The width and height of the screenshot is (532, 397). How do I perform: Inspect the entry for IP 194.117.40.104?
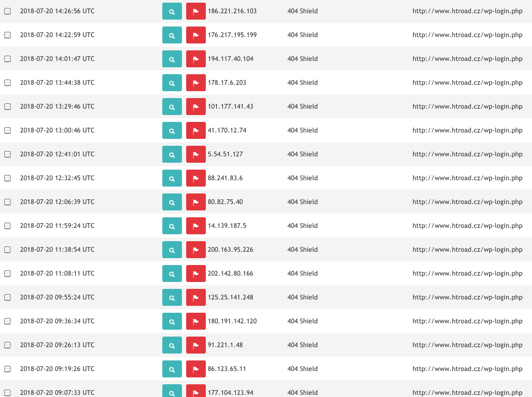172,59
